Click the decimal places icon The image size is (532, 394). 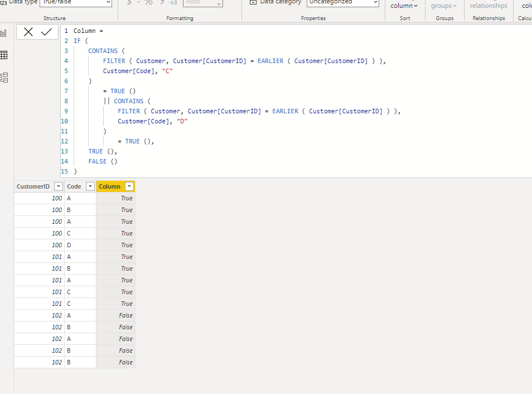[173, 2]
